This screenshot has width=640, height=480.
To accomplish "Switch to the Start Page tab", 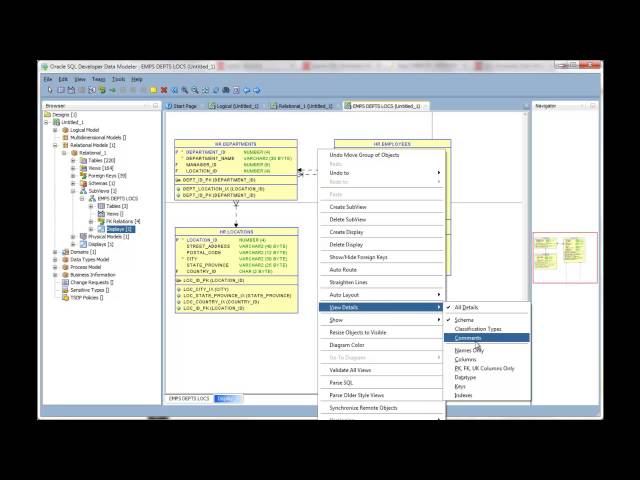I will (181, 106).
